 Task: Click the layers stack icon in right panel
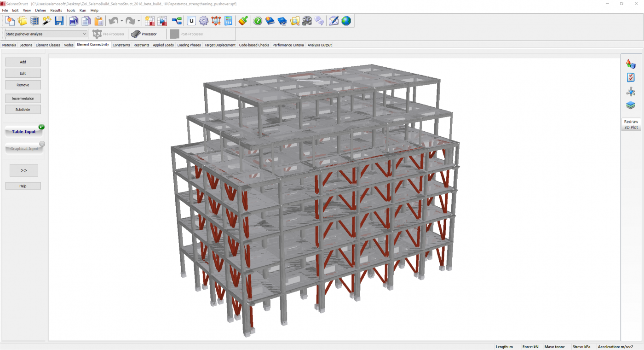pos(631,105)
